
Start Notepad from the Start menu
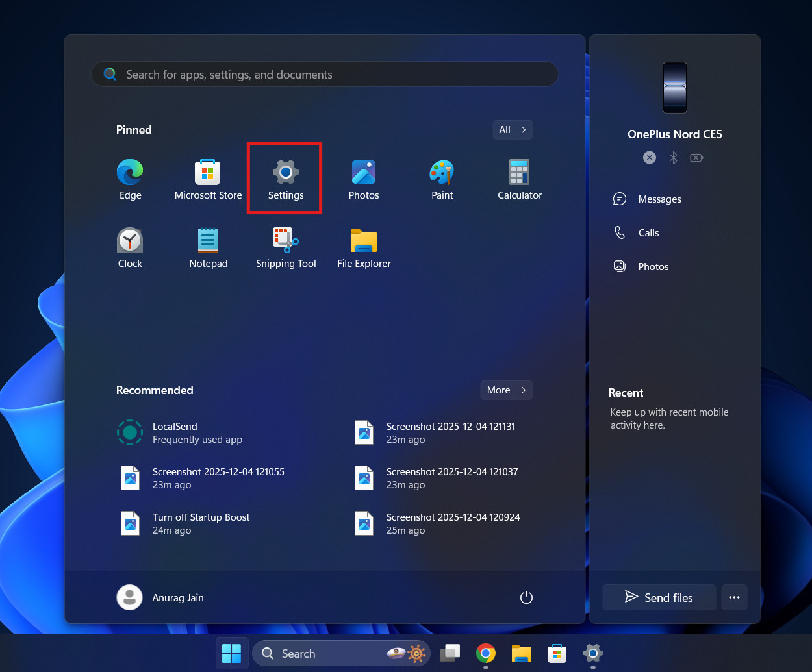coord(208,247)
